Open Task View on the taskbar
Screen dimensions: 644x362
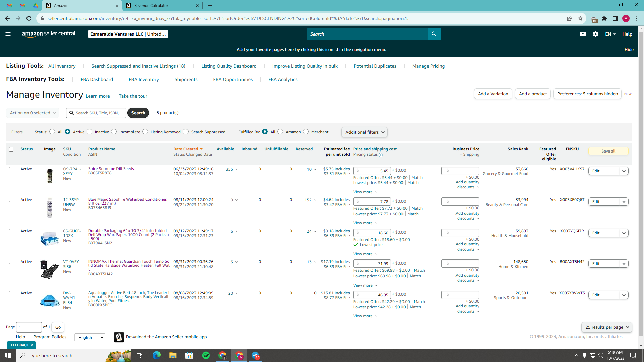[x=140, y=355]
